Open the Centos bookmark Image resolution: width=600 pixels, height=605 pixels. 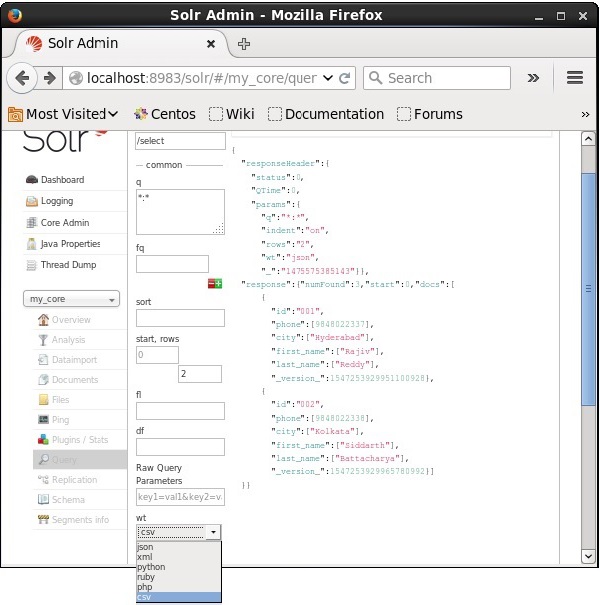(165, 114)
